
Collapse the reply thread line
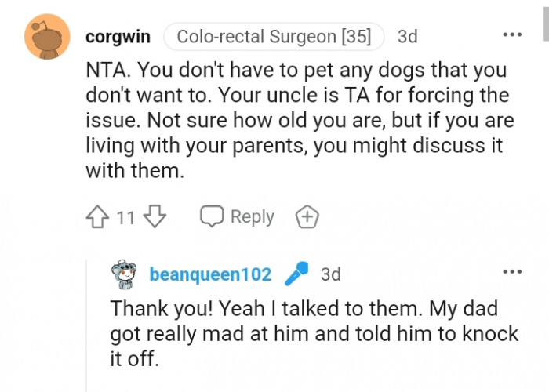(x=86, y=329)
